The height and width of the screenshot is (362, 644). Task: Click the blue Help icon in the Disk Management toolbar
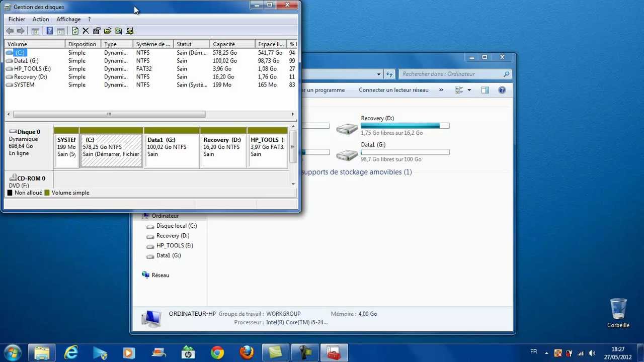pos(49,31)
